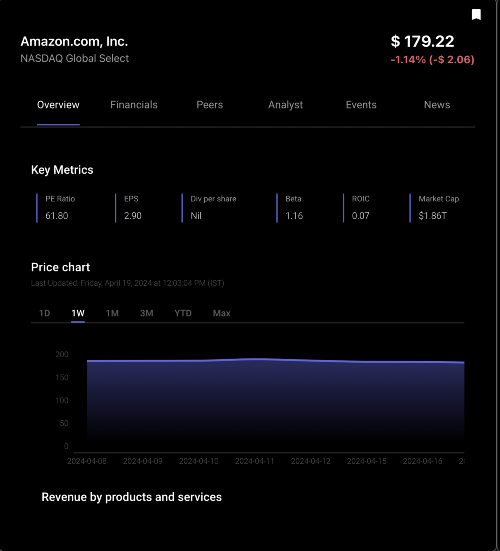Click the NASDAQ Global Select exchange label

click(x=74, y=58)
